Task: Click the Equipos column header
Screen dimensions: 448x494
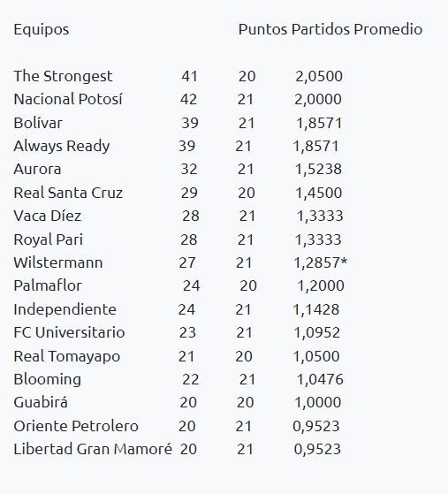Action: click(42, 30)
